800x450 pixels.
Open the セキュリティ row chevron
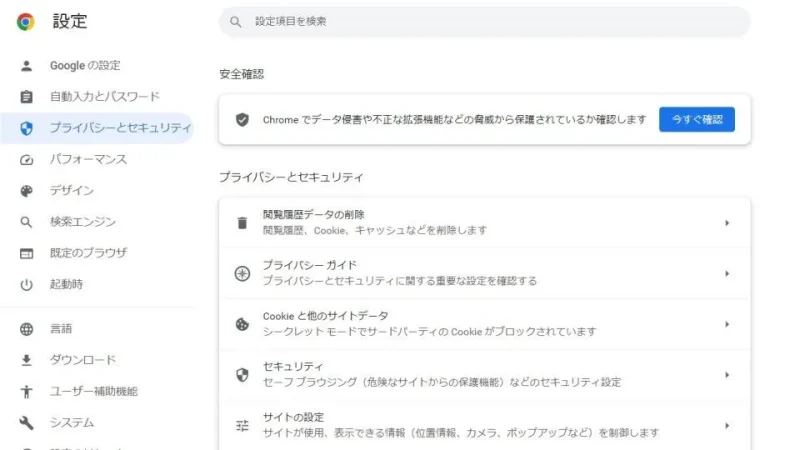coord(727,375)
